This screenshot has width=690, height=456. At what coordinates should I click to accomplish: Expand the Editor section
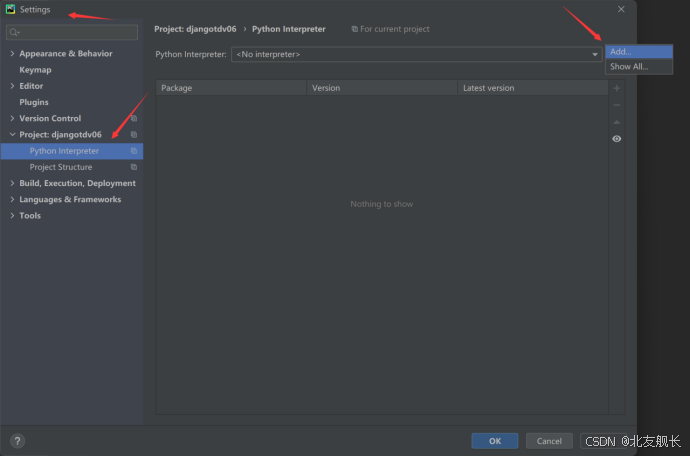coord(12,86)
